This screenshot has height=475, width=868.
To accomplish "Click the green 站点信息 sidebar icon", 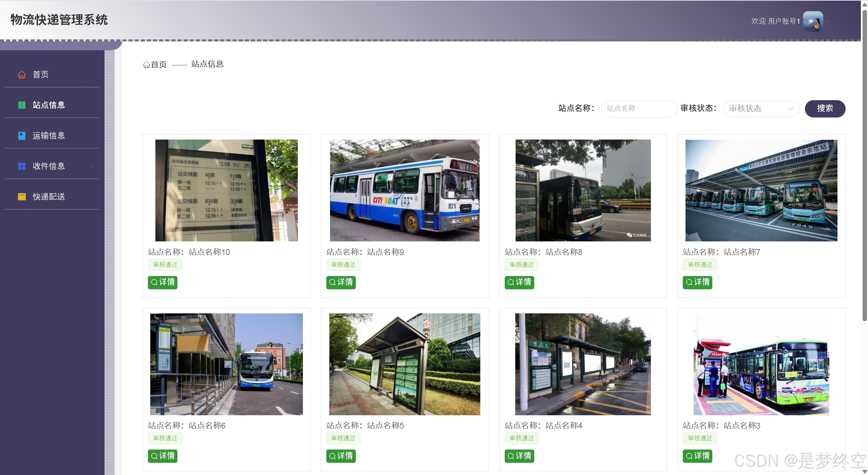I will (22, 105).
